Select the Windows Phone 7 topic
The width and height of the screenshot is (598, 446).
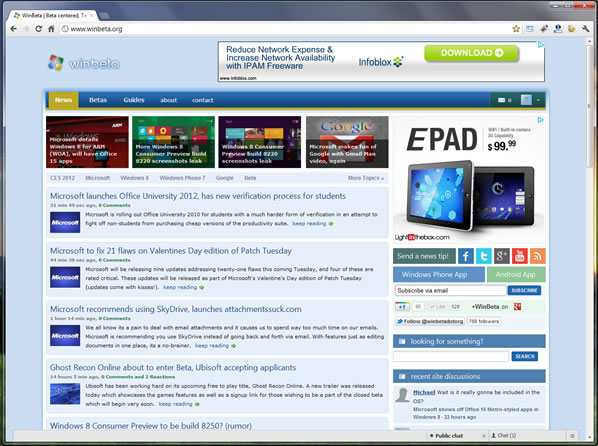point(182,178)
